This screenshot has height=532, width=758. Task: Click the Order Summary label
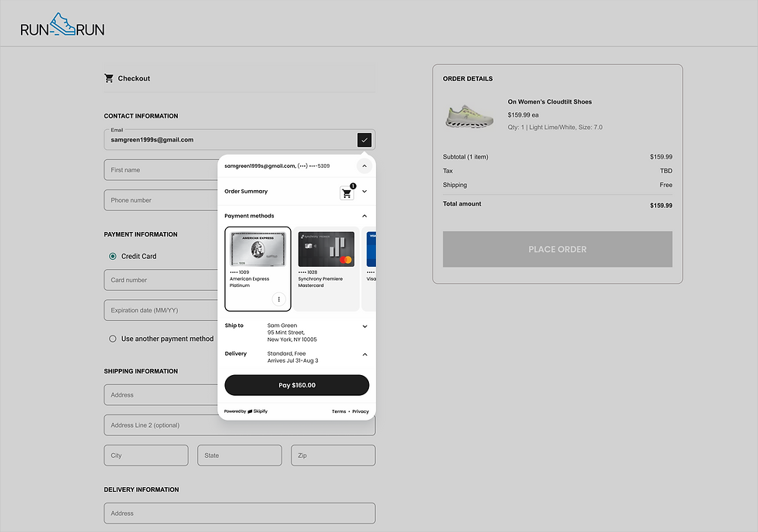(x=246, y=191)
